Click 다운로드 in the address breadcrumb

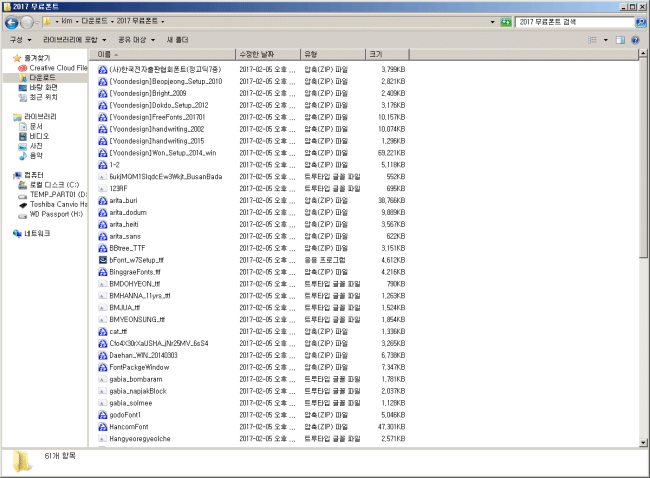(x=94, y=21)
